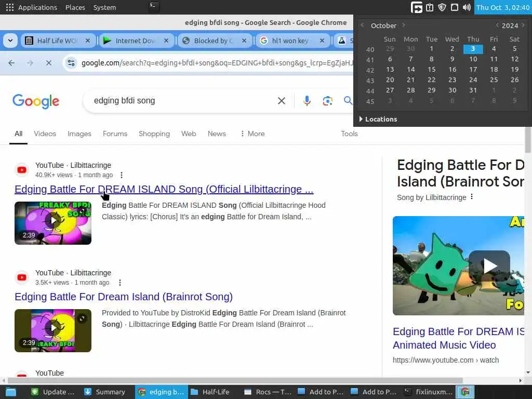532x399 pixels.
Task: Open the Applications grid icon
Action: click(x=10, y=7)
